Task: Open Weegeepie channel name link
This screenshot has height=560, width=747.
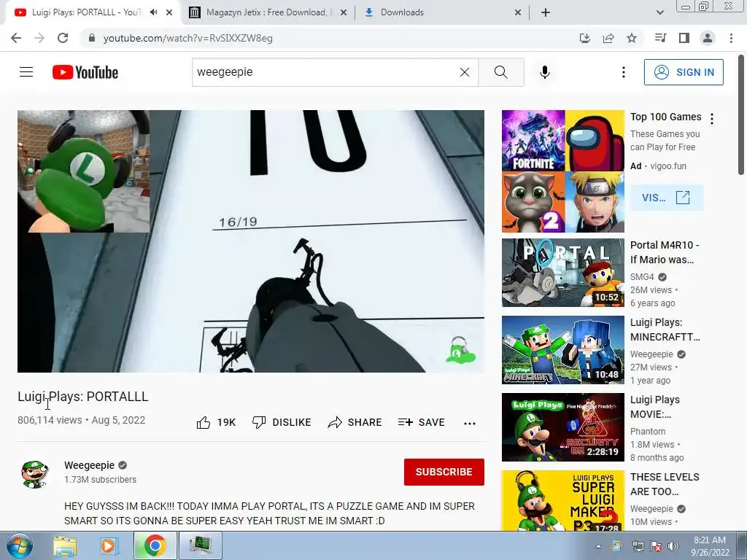Action: point(90,465)
